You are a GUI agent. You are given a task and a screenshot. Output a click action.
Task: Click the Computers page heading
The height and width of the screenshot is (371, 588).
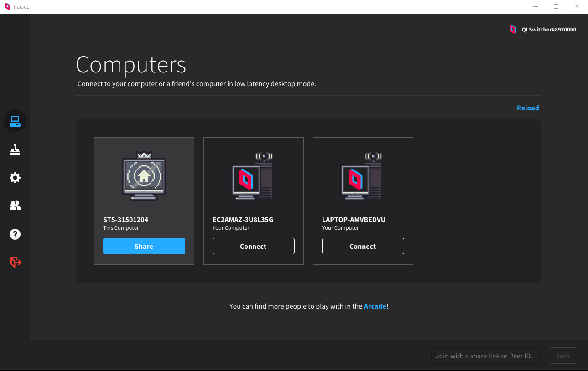pos(131,65)
